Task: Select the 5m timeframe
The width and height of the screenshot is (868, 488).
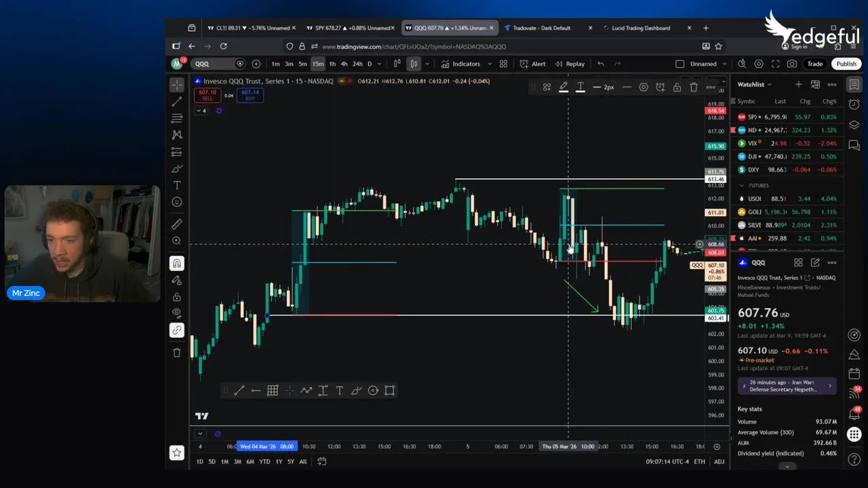Action: 302,64
